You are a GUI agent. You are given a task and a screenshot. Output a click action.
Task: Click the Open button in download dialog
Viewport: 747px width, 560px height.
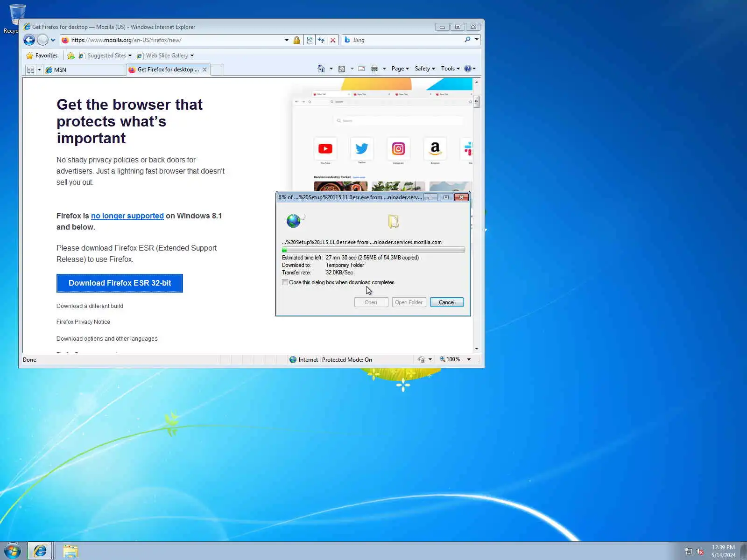tap(371, 302)
